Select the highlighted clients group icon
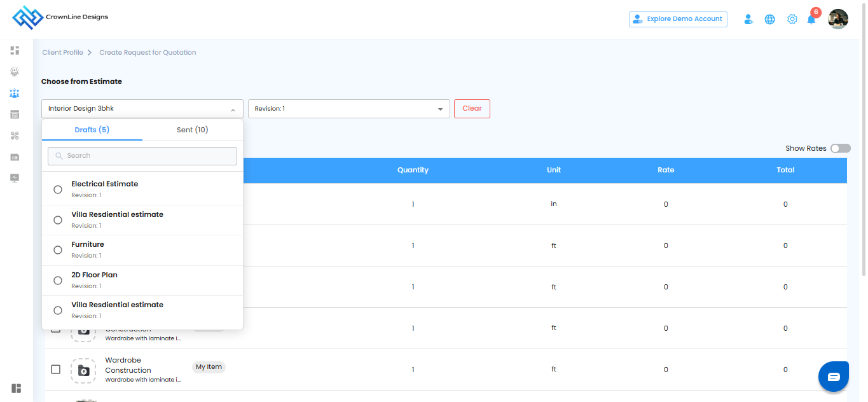The height and width of the screenshot is (402, 868). point(15,94)
